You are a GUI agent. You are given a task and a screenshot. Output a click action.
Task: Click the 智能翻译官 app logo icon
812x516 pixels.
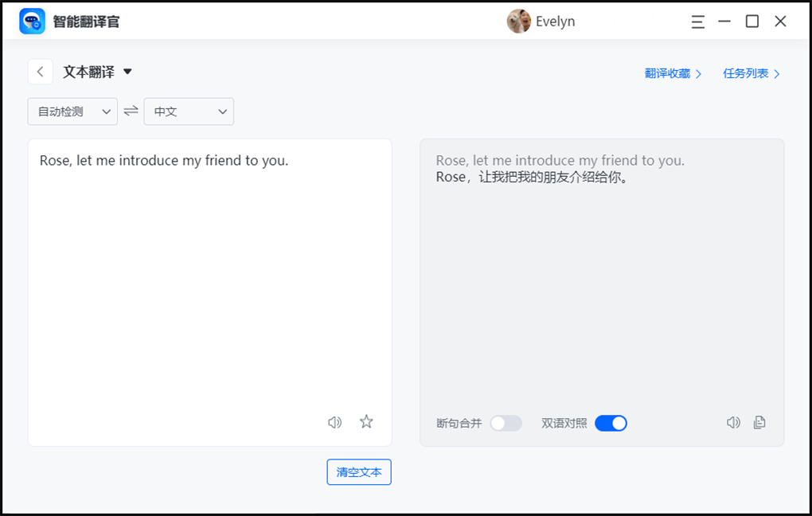pyautogui.click(x=32, y=21)
